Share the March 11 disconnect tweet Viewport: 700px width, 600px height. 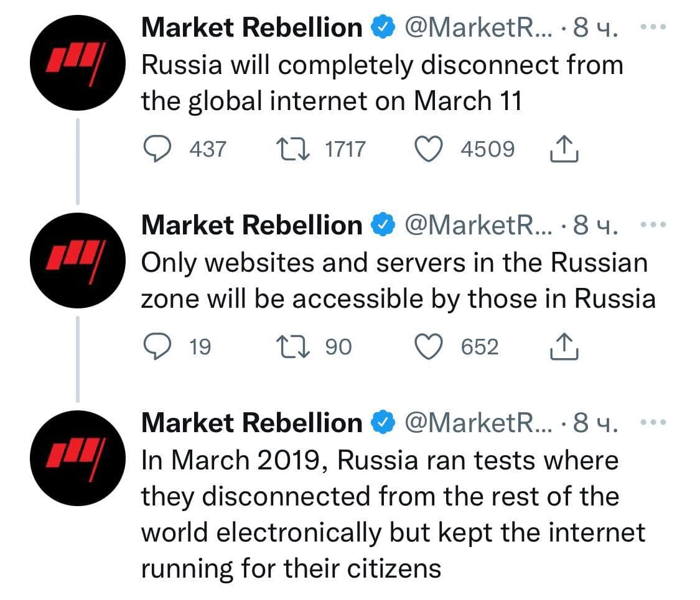point(564,149)
